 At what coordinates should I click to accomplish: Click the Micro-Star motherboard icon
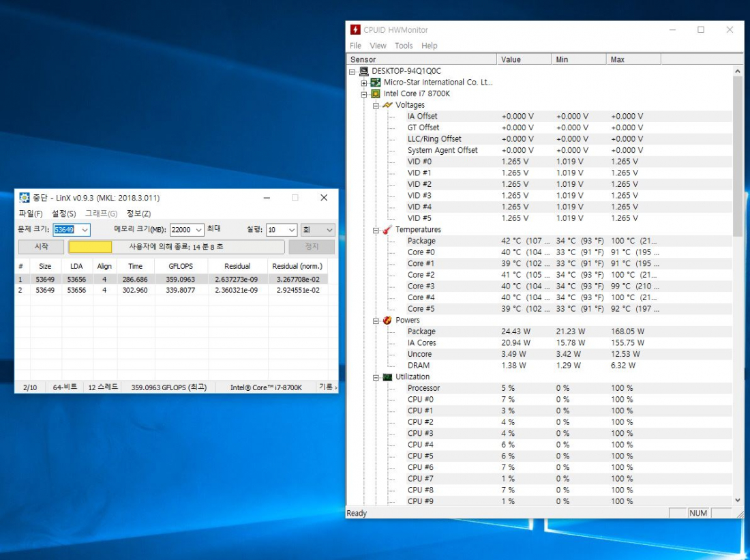click(376, 83)
